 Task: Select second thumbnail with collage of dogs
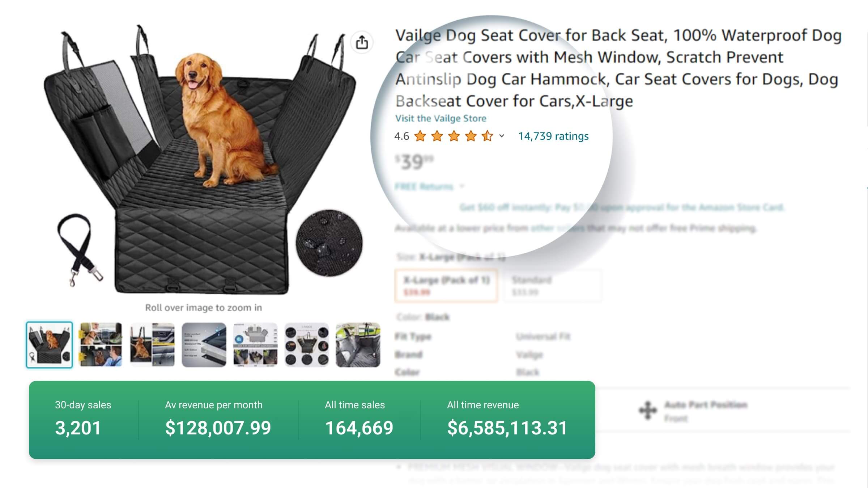101,345
